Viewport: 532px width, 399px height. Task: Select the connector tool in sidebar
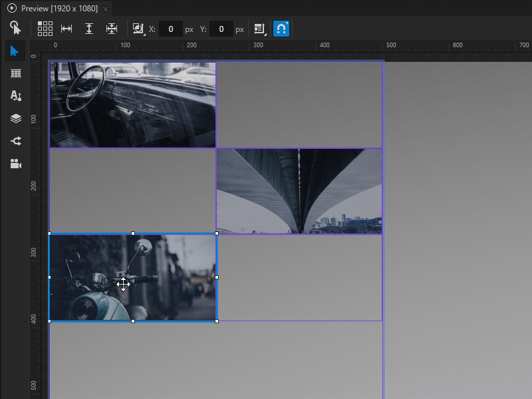pos(15,141)
